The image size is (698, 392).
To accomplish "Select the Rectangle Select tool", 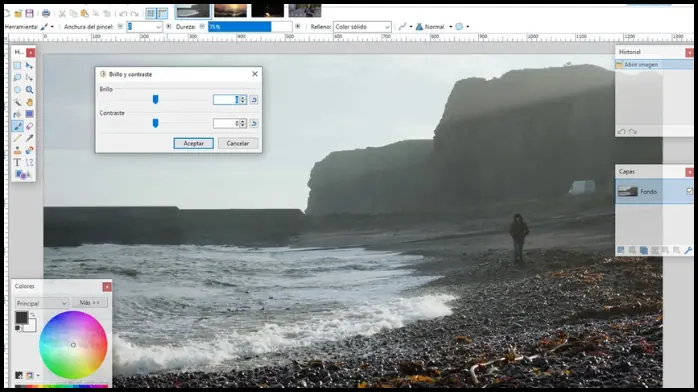I will point(17,65).
